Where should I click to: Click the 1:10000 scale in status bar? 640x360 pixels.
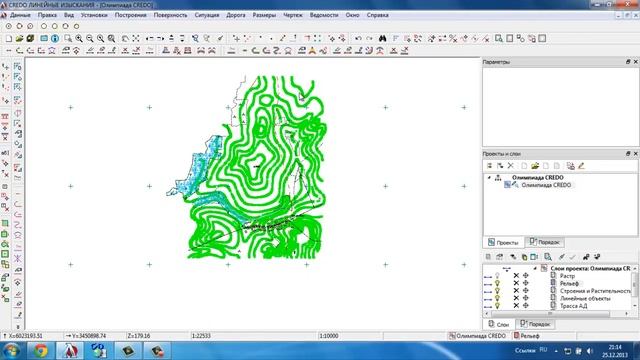pos(329,336)
